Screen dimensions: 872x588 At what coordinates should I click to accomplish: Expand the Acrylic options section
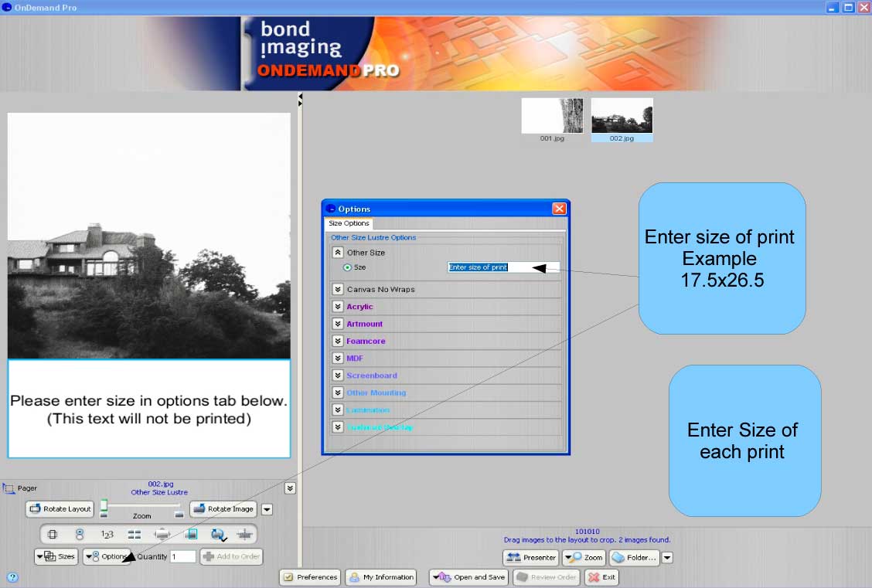[338, 307]
